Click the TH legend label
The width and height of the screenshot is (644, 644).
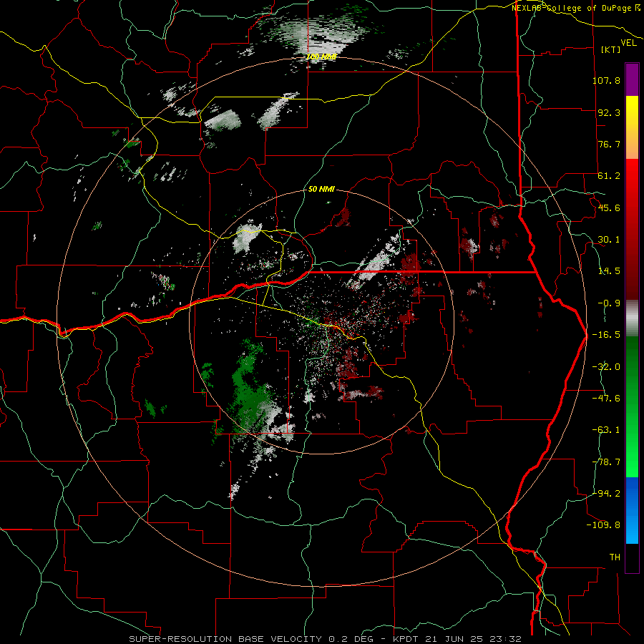click(615, 557)
